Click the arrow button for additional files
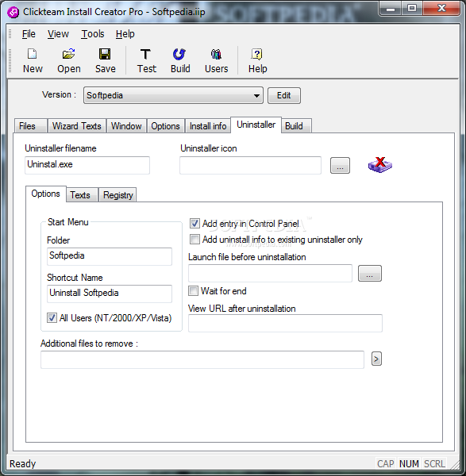This screenshot has height=476, width=466. (376, 359)
